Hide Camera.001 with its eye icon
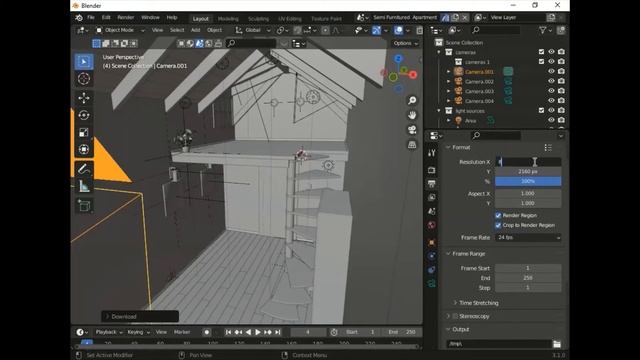The height and width of the screenshot is (360, 640). (x=551, y=71)
